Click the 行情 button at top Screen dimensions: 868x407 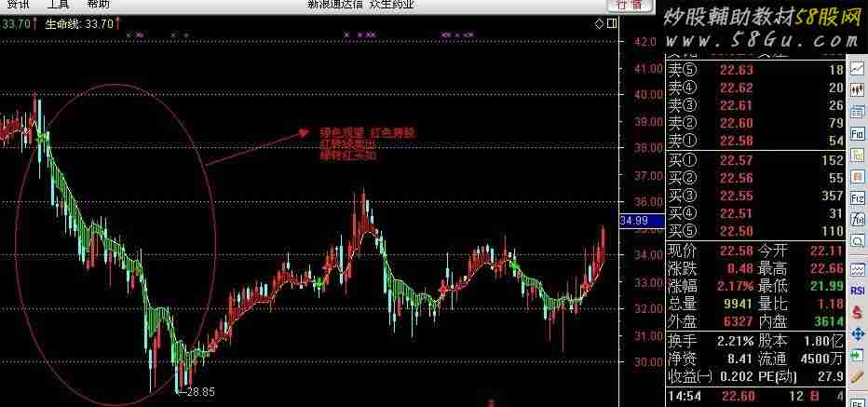coord(630,5)
